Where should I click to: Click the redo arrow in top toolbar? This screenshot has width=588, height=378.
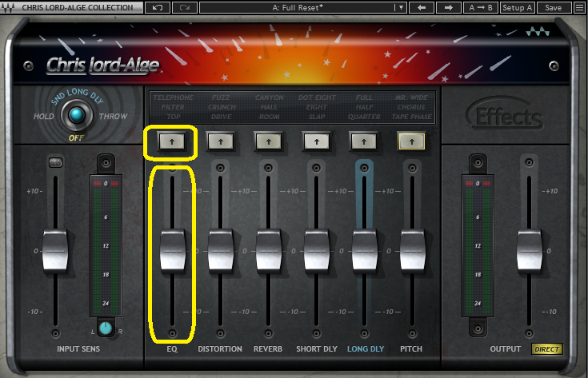[x=185, y=7]
